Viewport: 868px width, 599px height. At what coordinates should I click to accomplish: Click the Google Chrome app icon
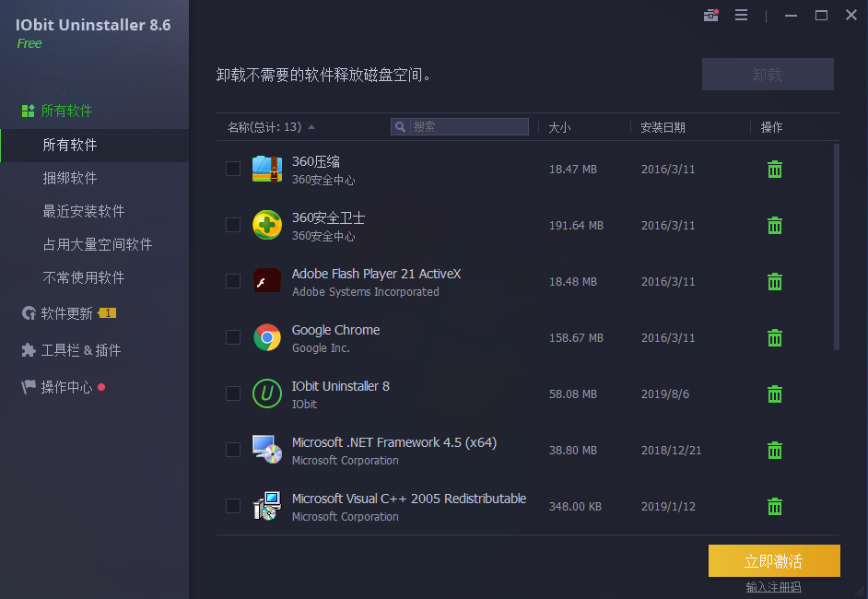click(x=267, y=337)
